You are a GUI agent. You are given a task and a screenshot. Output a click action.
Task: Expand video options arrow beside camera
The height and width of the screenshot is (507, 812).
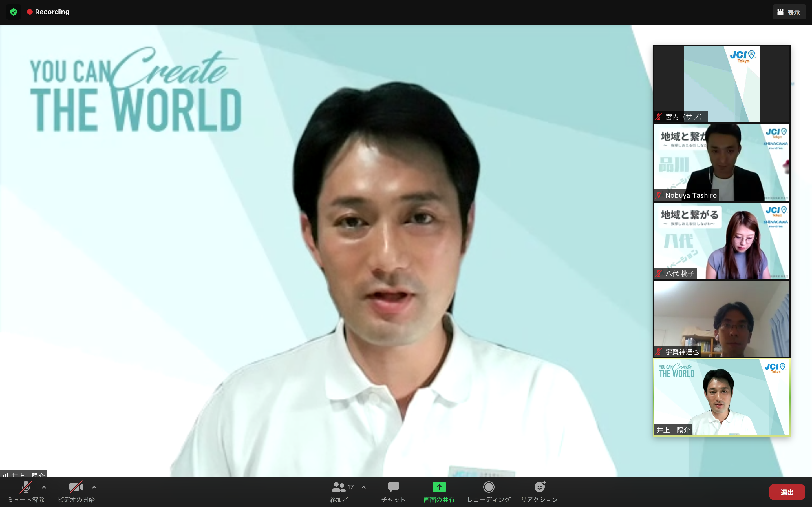pos(94,487)
